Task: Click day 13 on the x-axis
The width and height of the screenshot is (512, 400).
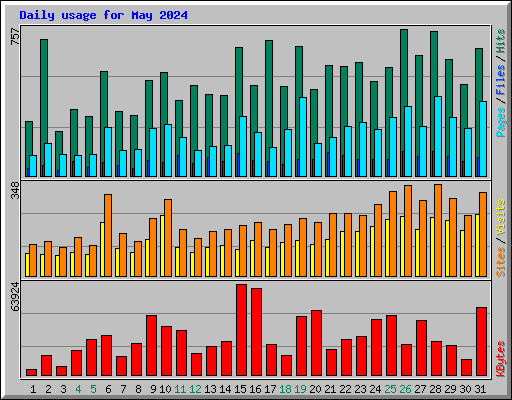Action: pos(210,389)
